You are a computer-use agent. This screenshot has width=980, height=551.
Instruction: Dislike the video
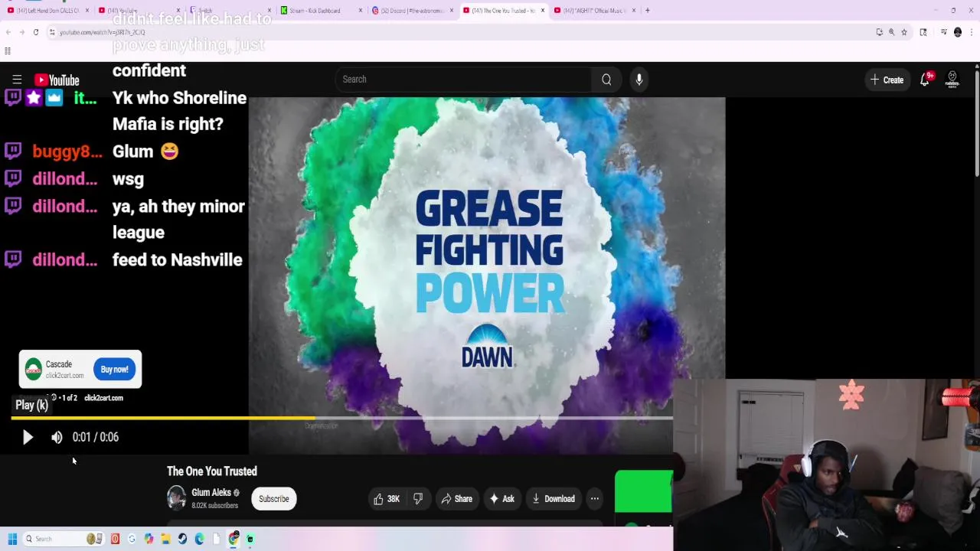click(418, 499)
